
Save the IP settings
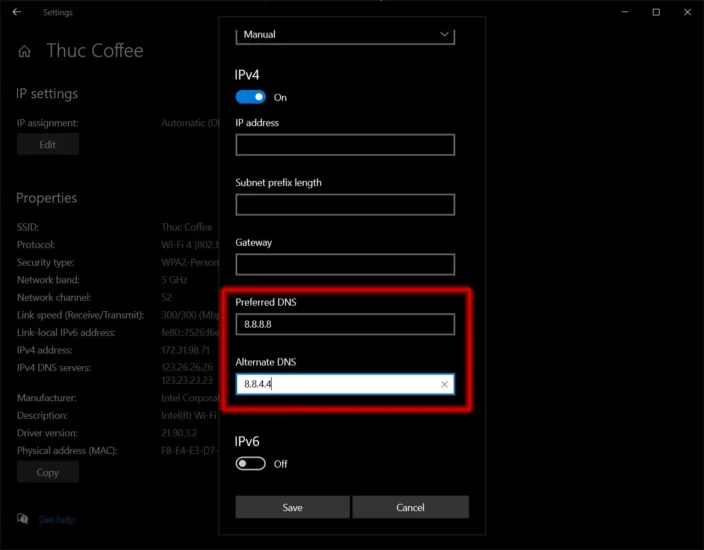[292, 507]
